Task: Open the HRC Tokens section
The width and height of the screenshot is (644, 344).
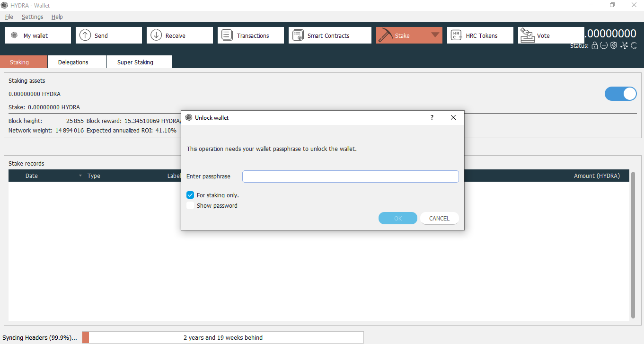Action: click(480, 35)
